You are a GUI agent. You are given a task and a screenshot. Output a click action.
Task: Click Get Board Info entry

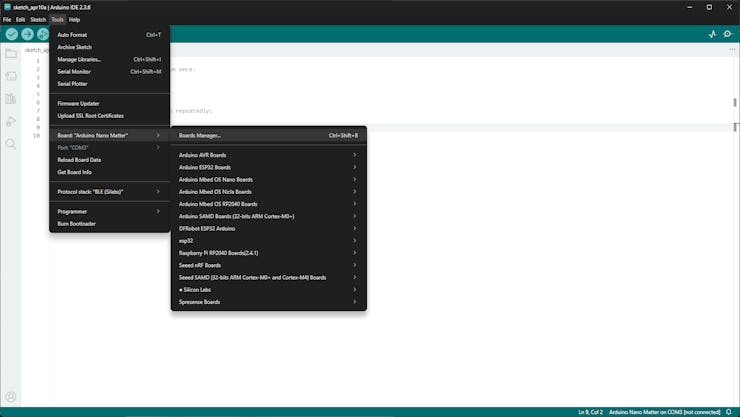[109, 172]
